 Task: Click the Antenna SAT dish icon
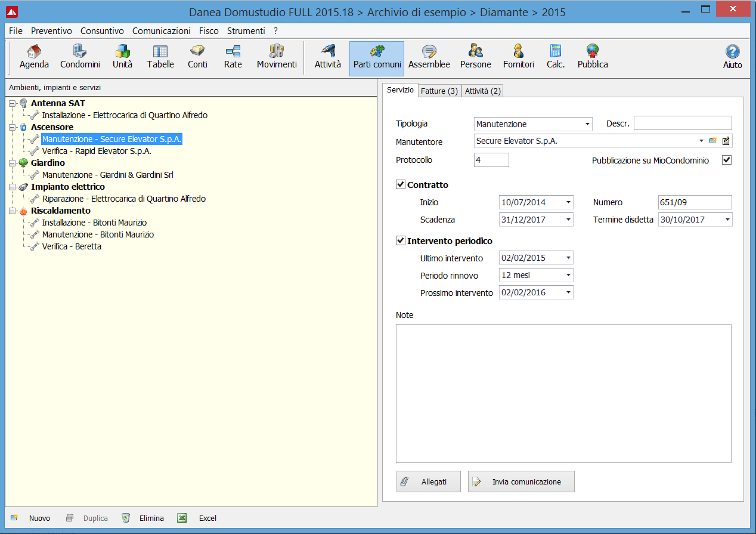click(23, 103)
